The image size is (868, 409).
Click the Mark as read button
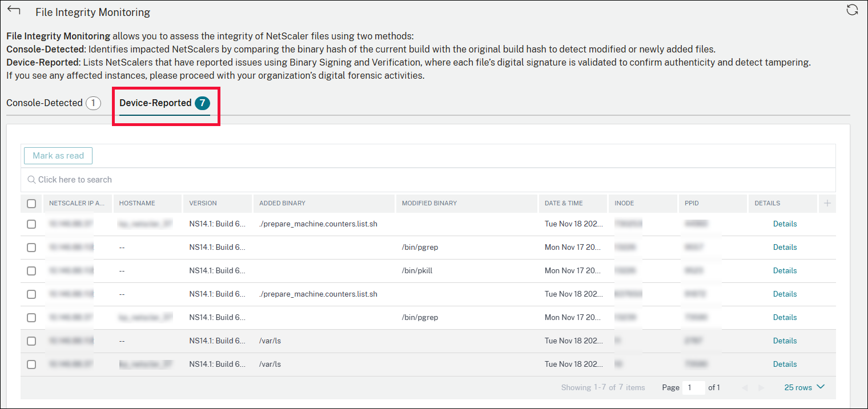click(x=58, y=155)
